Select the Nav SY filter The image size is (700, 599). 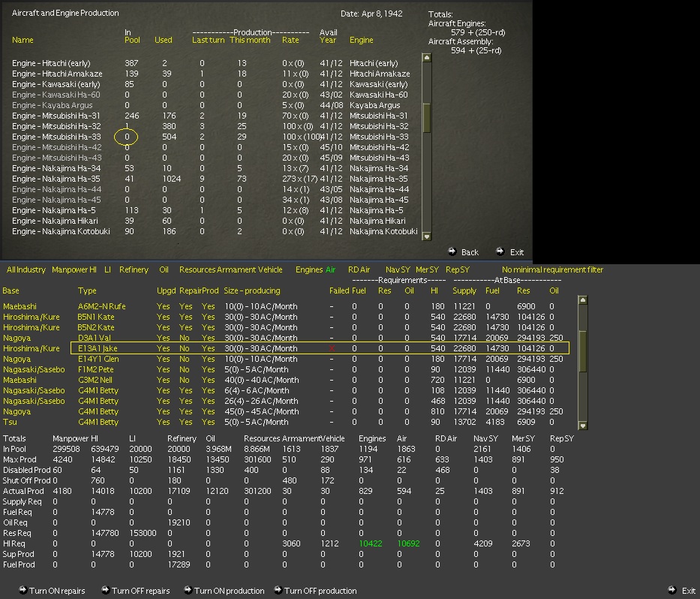click(398, 269)
